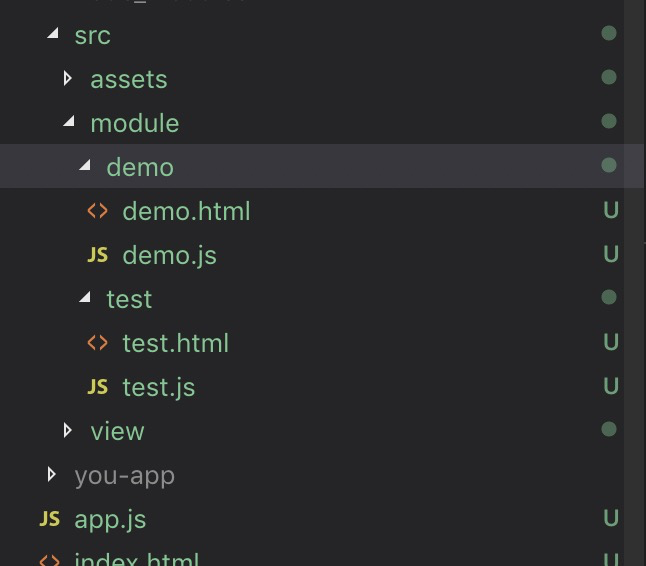Click the git status dot for src
Screen dimensions: 646x566
pos(608,34)
